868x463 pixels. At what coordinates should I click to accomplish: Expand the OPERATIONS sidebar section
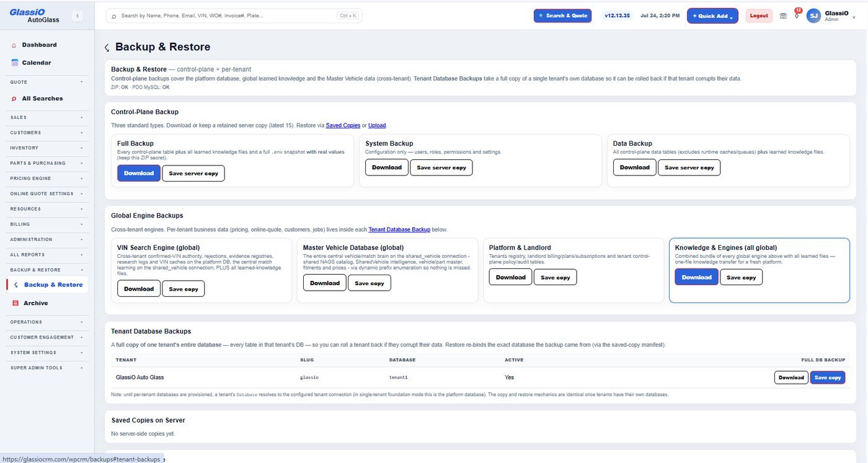point(46,322)
